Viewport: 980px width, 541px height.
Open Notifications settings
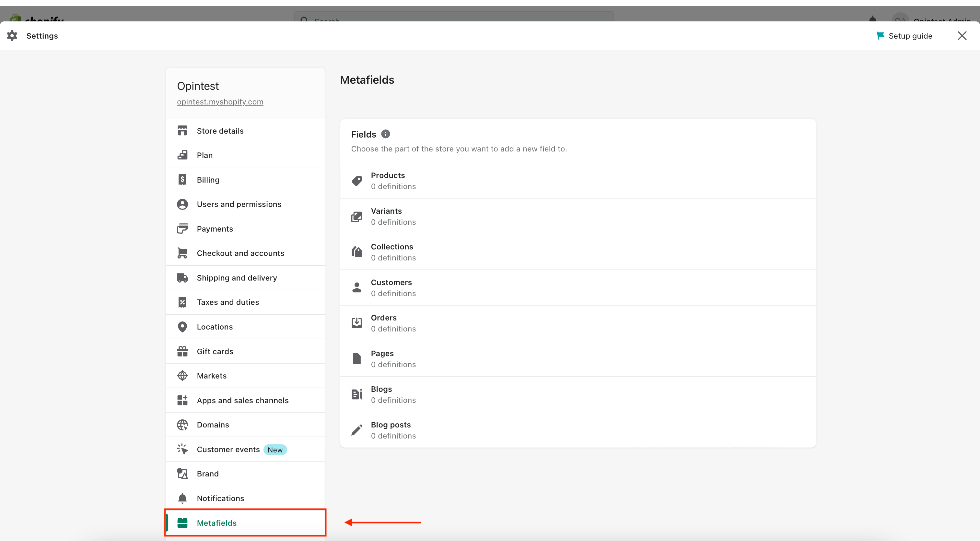click(245, 498)
